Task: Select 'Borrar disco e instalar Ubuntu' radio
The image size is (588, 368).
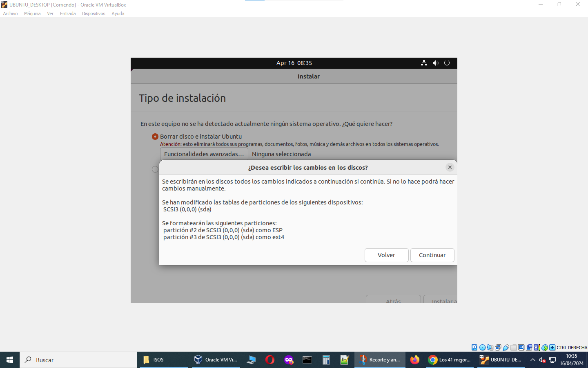Action: (x=155, y=137)
